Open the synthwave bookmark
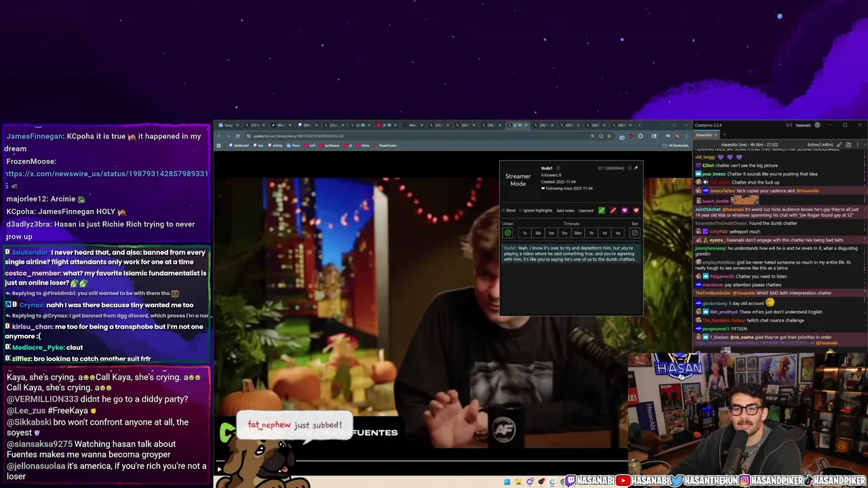868x488 pixels. coord(329,146)
